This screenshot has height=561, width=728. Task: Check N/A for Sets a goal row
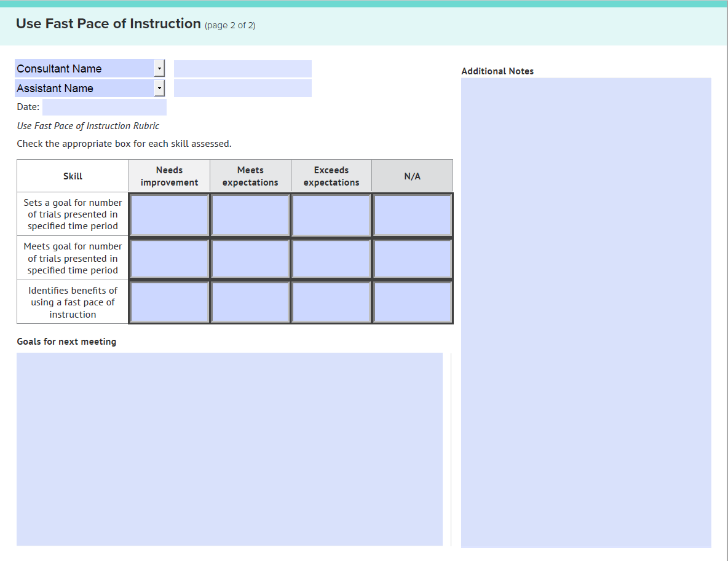click(x=413, y=215)
